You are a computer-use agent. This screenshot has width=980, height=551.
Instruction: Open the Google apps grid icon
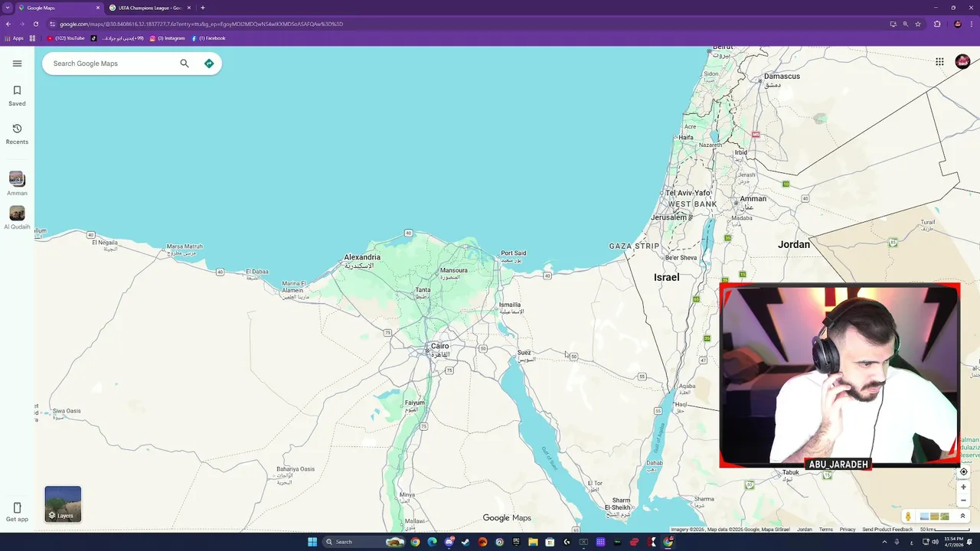pos(939,62)
